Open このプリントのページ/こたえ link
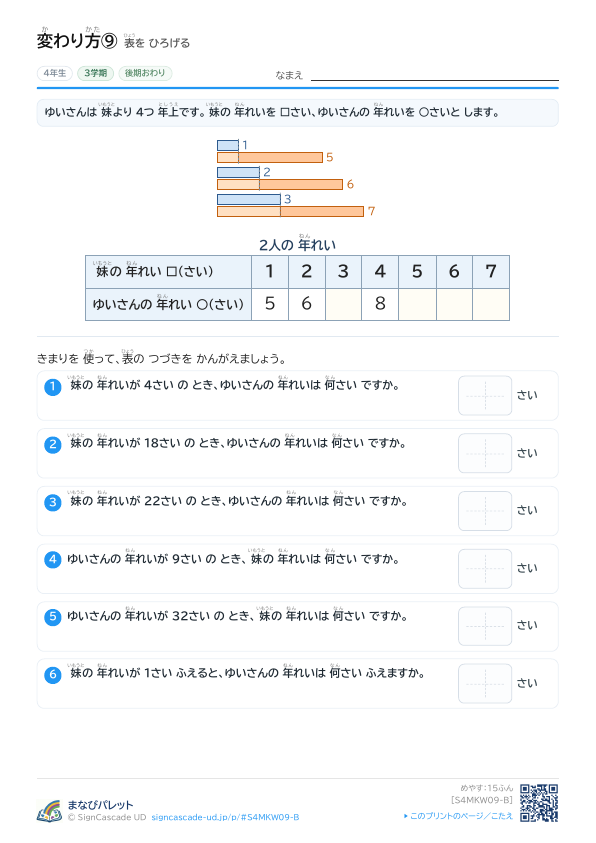The height and width of the screenshot is (843, 596). tap(458, 816)
